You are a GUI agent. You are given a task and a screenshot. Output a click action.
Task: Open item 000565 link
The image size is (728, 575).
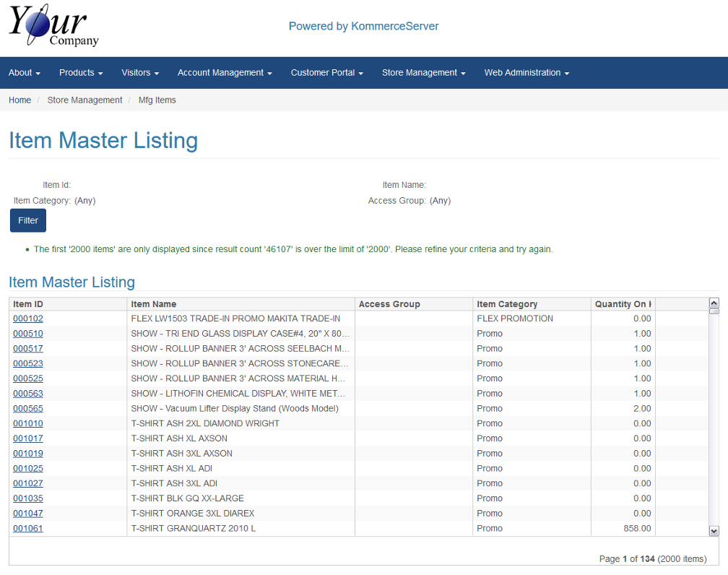pos(28,409)
